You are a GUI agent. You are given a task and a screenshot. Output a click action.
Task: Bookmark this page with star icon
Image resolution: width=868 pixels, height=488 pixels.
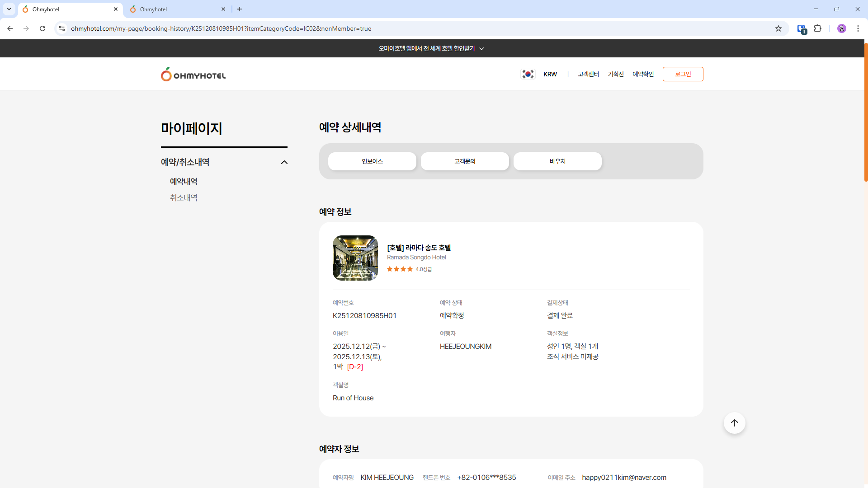tap(778, 28)
